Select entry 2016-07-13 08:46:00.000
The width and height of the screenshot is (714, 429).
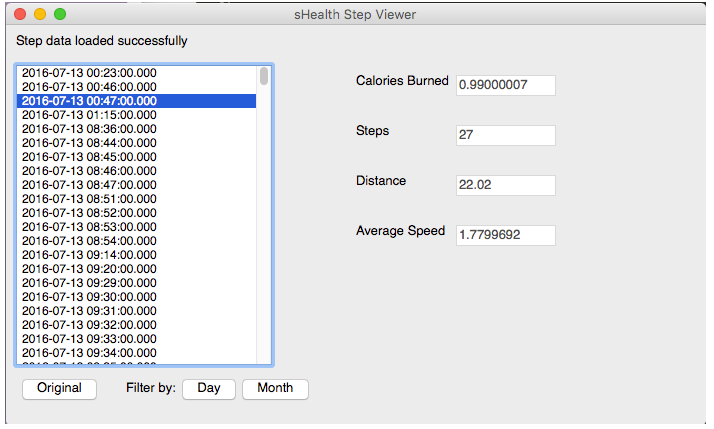coord(136,171)
